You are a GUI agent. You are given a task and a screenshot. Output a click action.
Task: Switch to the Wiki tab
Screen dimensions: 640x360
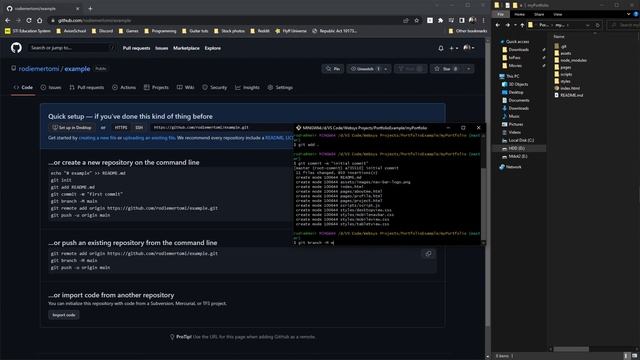(x=186, y=87)
